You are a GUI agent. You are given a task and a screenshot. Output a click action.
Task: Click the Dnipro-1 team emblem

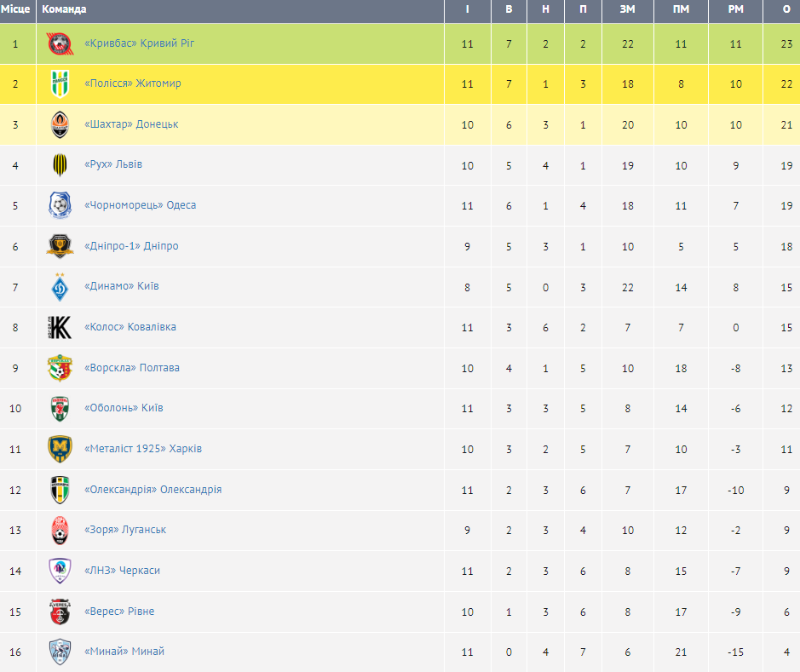(x=60, y=246)
